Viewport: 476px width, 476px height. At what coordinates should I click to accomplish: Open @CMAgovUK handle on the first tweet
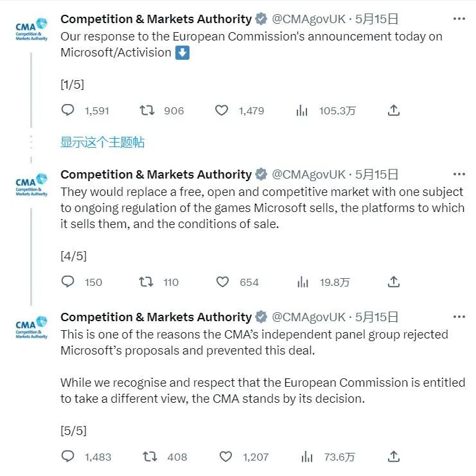click(308, 19)
